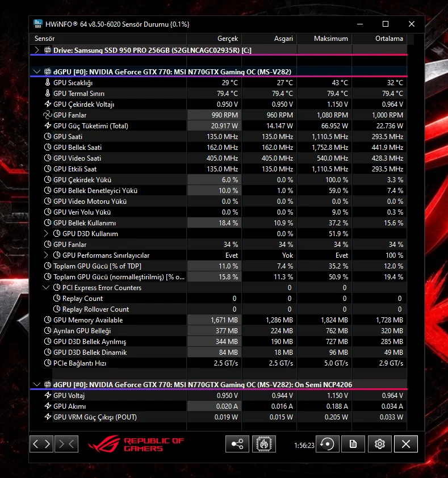
Task: Select GPU Fanlar 34 % row
Action: 219,245
